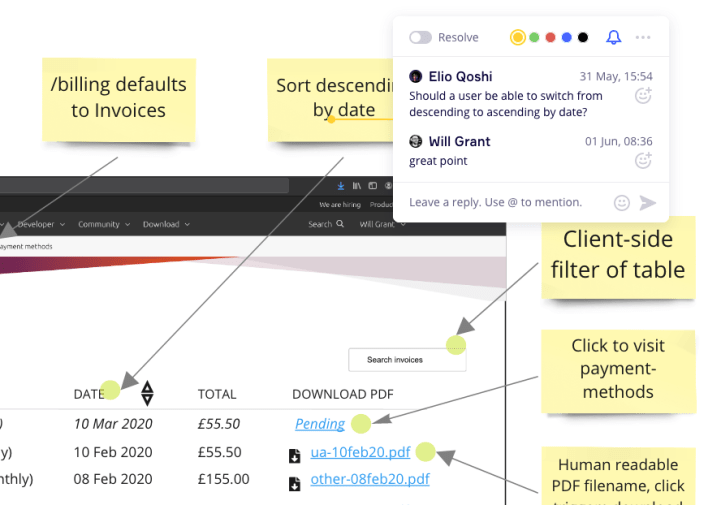This screenshot has height=505, width=720.
Task: Select the £155.00 total cell
Action: 224,479
